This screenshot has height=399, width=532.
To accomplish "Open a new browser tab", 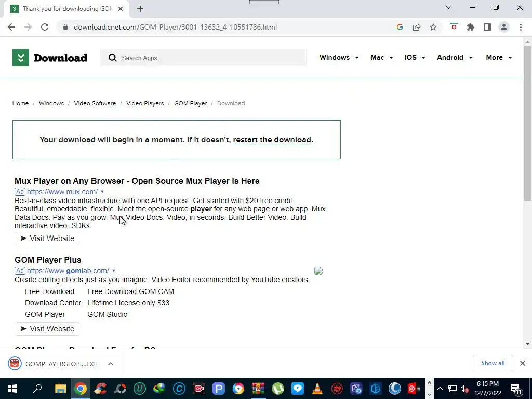I will point(140,9).
